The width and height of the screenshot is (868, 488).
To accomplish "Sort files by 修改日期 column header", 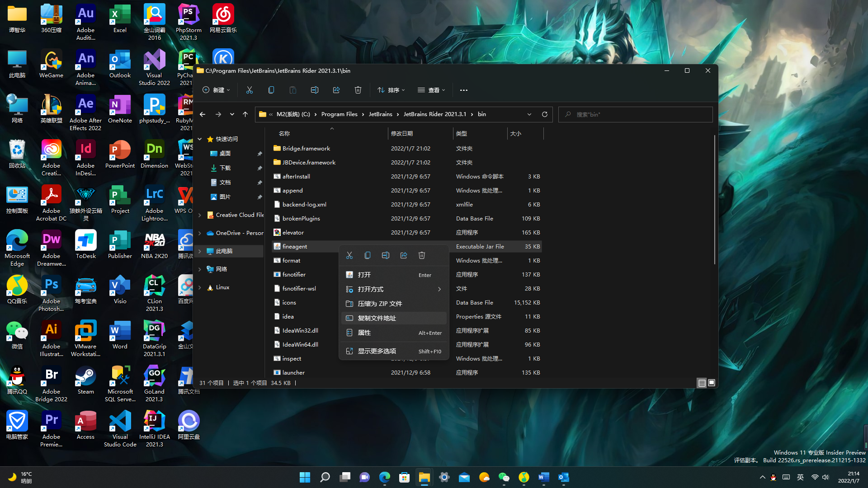I will click(x=402, y=133).
